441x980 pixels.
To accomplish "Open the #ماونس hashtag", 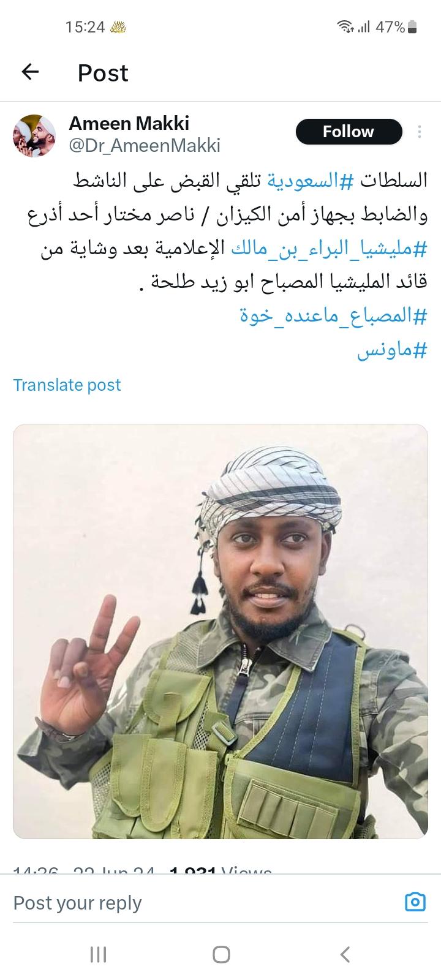I will click(x=393, y=351).
